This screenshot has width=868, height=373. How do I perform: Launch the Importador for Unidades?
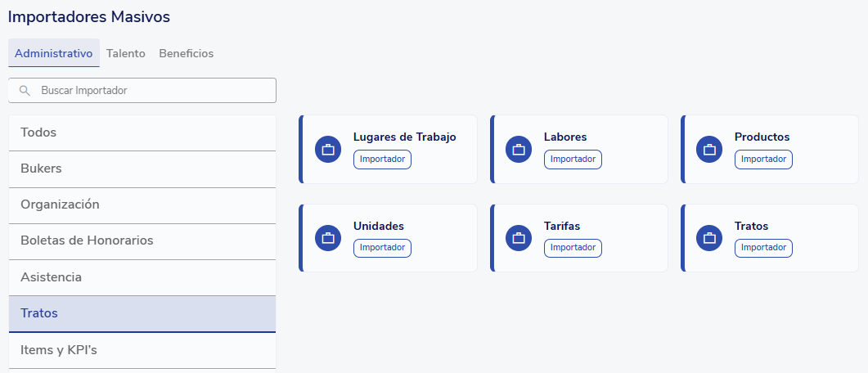pyautogui.click(x=382, y=248)
